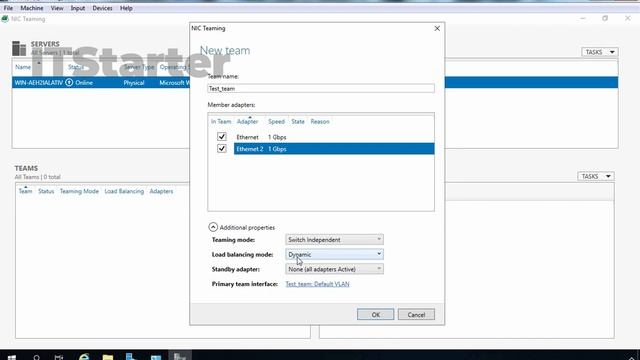Open the Devices menu

[x=102, y=8]
